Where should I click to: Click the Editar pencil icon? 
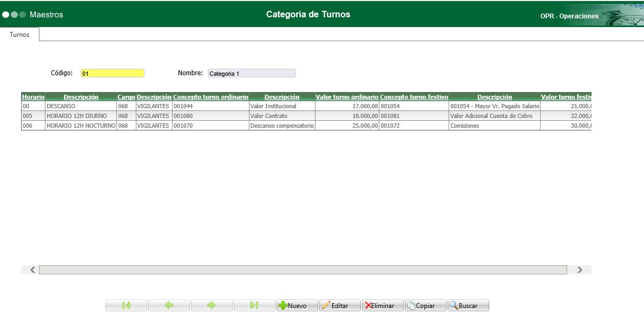[x=327, y=305]
